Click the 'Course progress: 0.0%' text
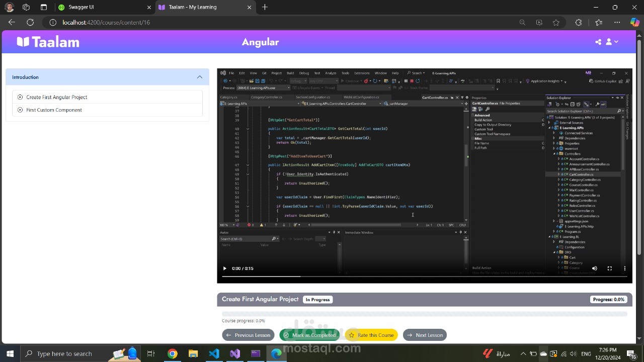Screen dimensions: 644x362 click(x=244, y=321)
